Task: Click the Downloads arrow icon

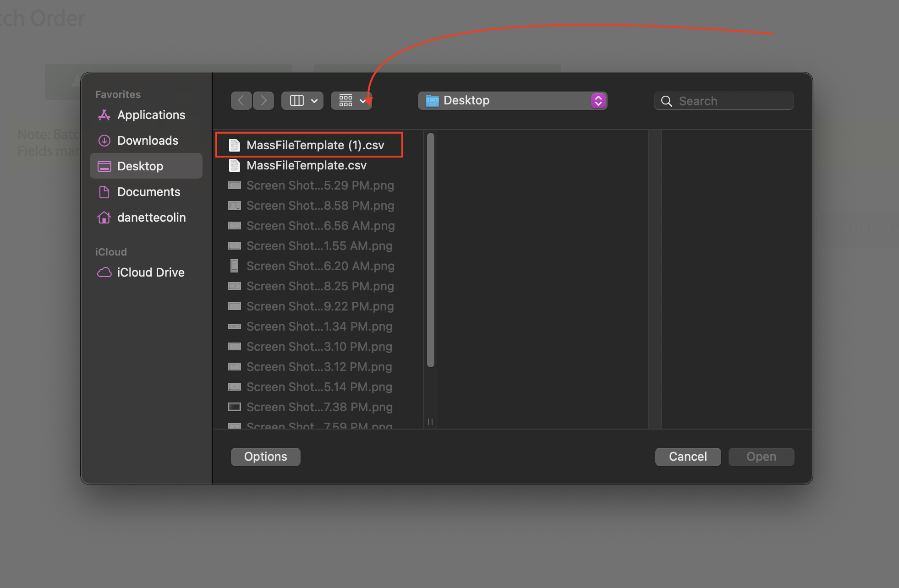Action: 104,141
